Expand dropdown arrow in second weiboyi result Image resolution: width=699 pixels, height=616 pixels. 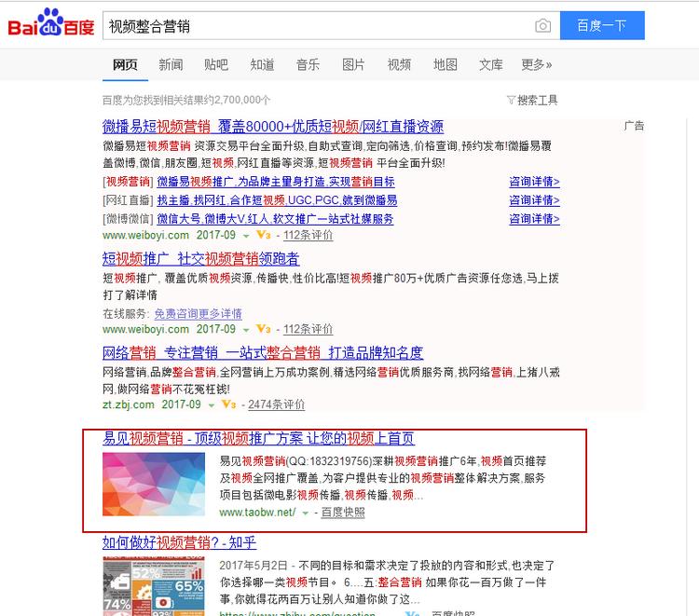click(246, 330)
